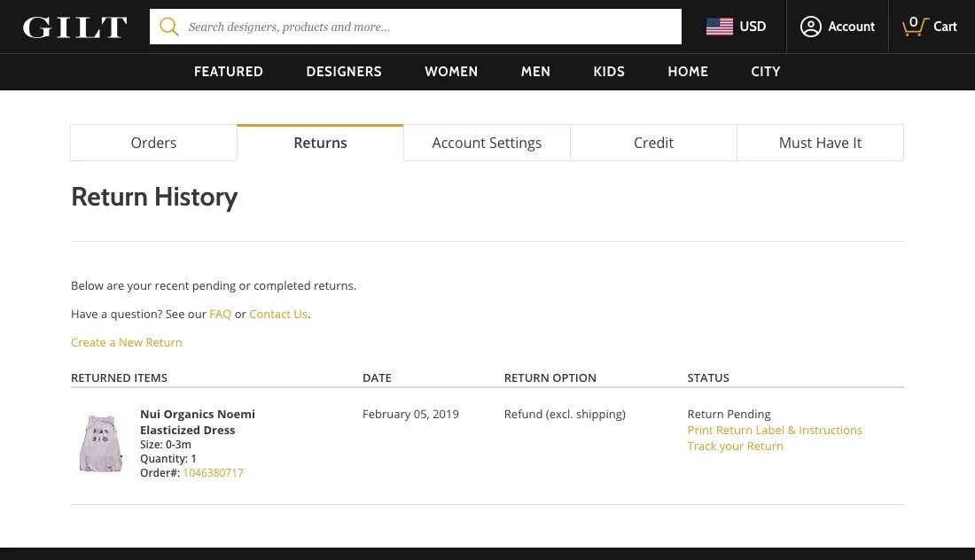Click the search magnifier icon

168,27
